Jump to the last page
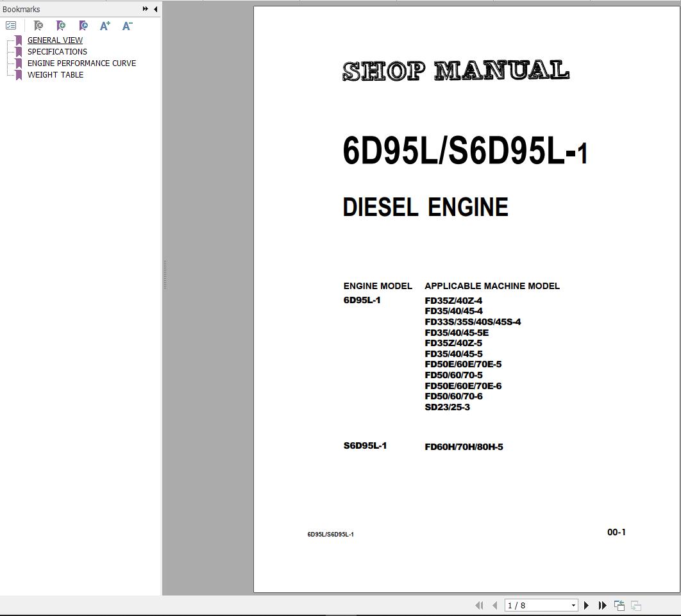 tap(602, 605)
